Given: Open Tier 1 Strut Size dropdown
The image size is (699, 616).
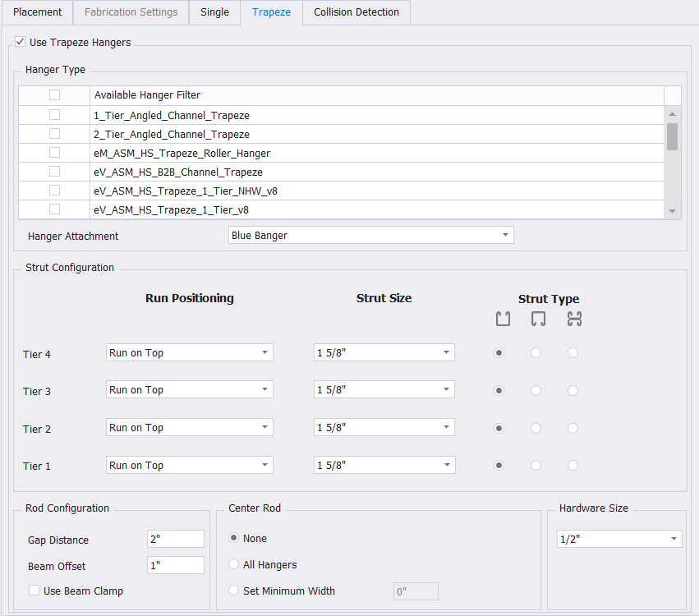Looking at the screenshot, I should pyautogui.click(x=384, y=465).
